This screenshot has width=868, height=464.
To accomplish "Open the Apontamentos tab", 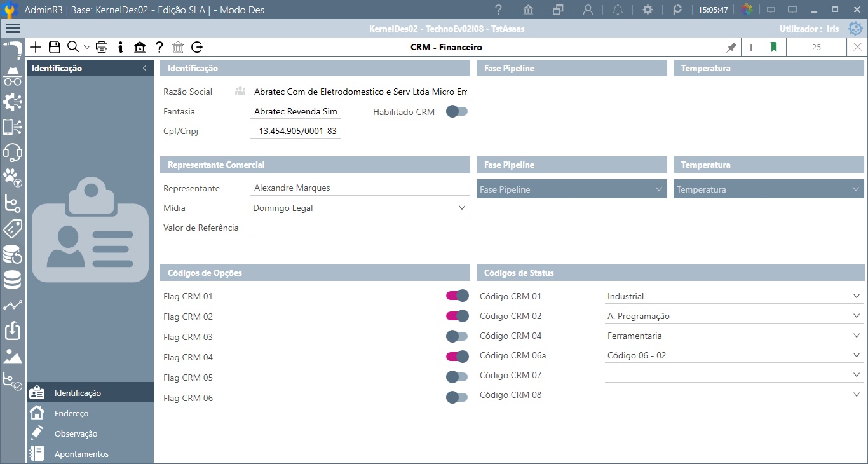I will 90,454.
